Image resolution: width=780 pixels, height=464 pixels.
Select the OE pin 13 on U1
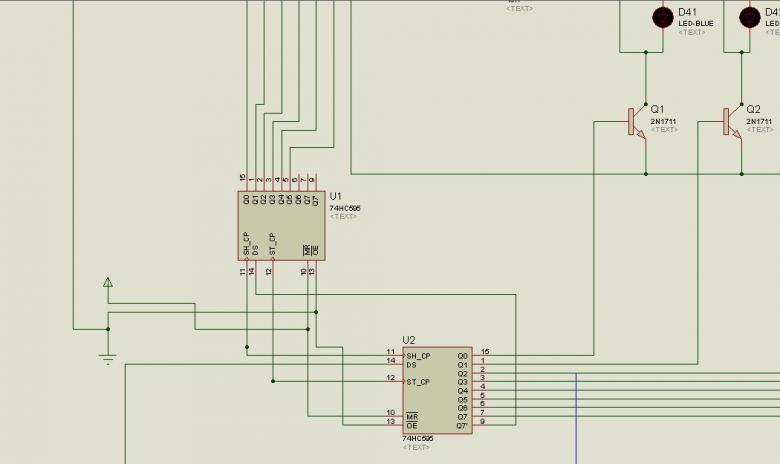[x=314, y=269]
